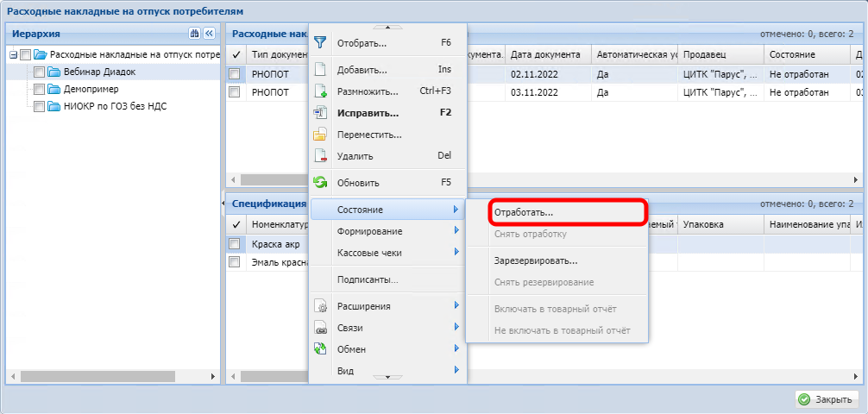
Task: Click the Удалить delete icon
Action: (x=320, y=156)
